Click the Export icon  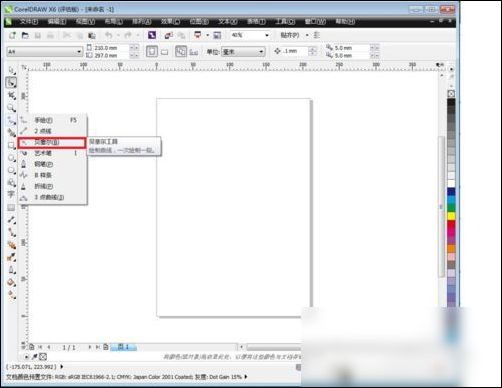pyautogui.click(x=181, y=35)
